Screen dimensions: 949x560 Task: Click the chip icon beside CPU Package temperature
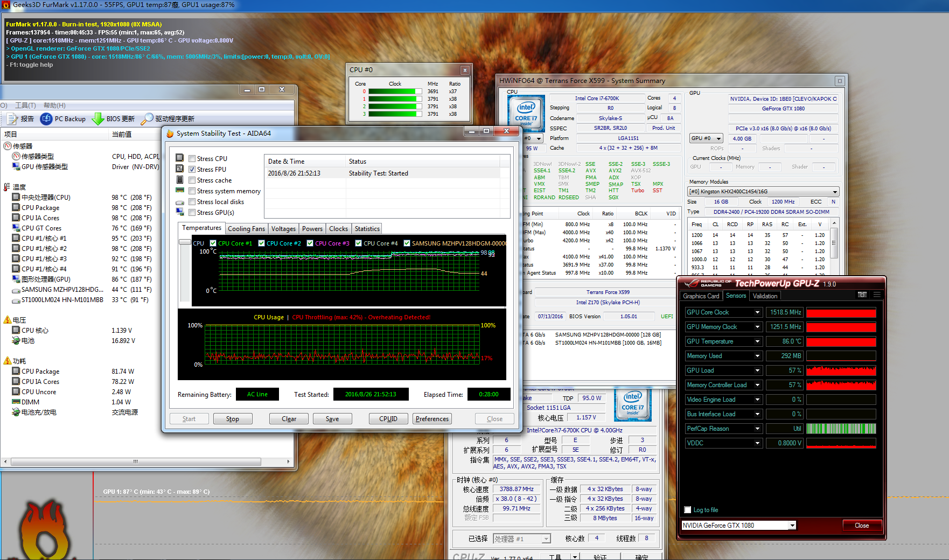pyautogui.click(x=16, y=207)
